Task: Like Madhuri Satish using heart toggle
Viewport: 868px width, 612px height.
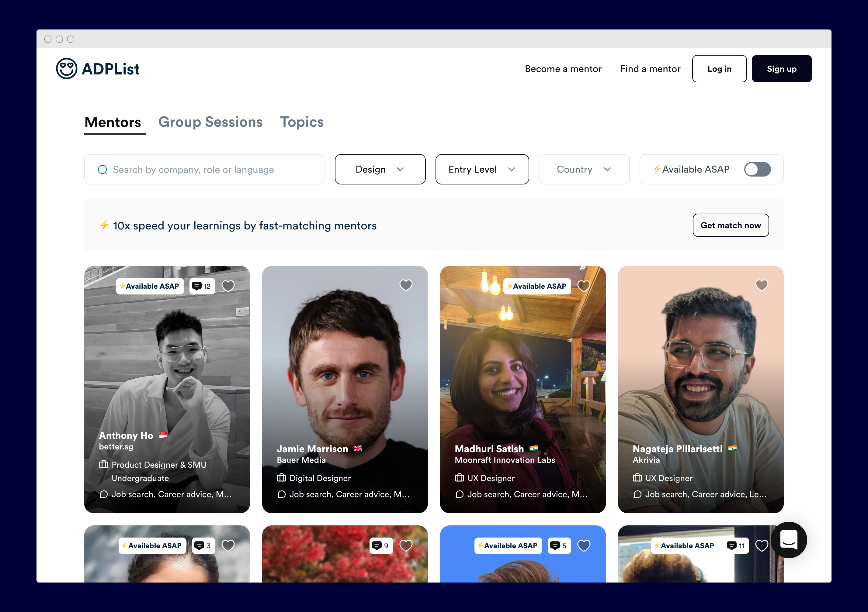Action: pos(583,286)
